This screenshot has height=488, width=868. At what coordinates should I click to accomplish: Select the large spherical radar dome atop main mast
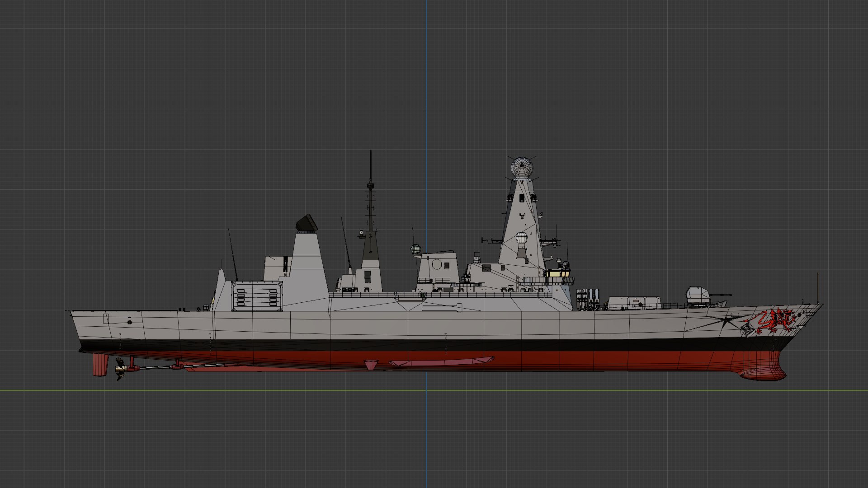click(522, 167)
